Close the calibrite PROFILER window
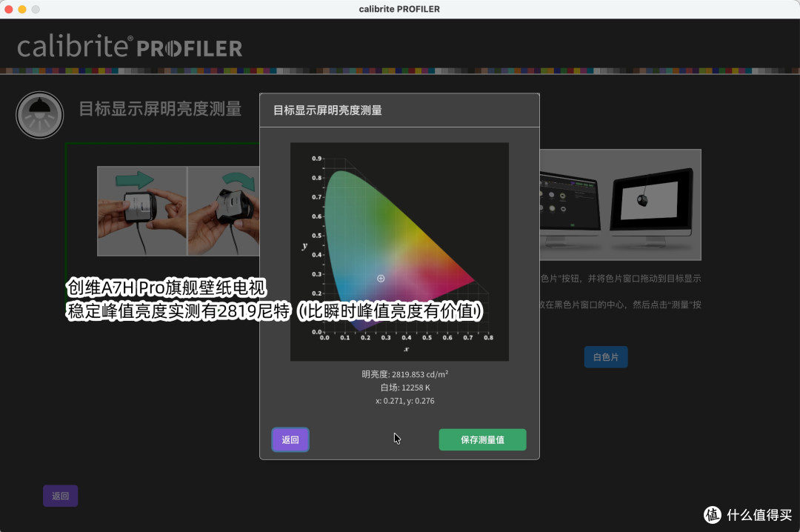 9,9
